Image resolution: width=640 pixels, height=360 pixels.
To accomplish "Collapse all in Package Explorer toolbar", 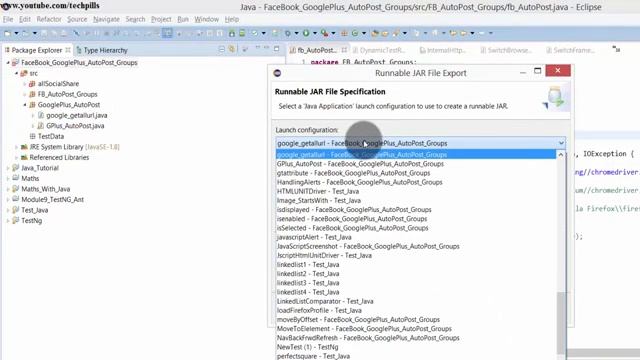I will [x=222, y=49].
